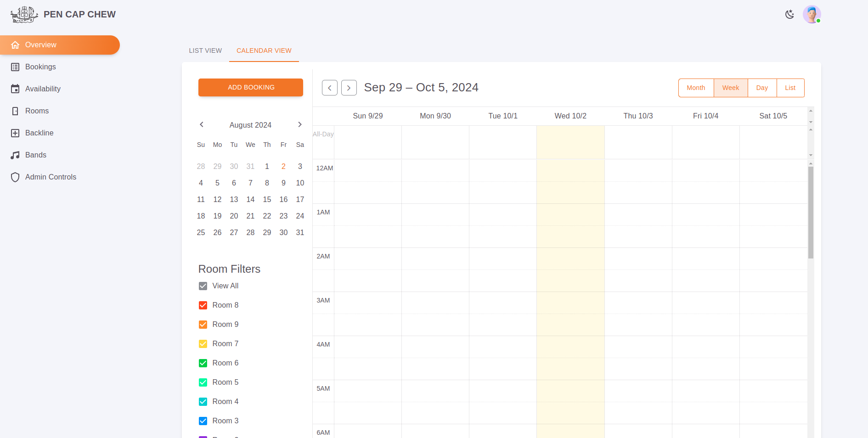Open Backline section in sidebar
868x438 pixels.
click(39, 133)
